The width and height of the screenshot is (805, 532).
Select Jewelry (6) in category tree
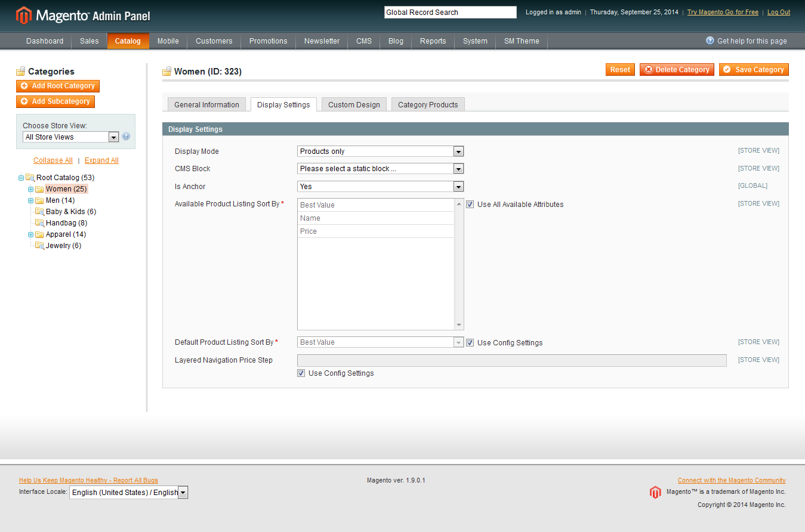pyautogui.click(x=63, y=246)
